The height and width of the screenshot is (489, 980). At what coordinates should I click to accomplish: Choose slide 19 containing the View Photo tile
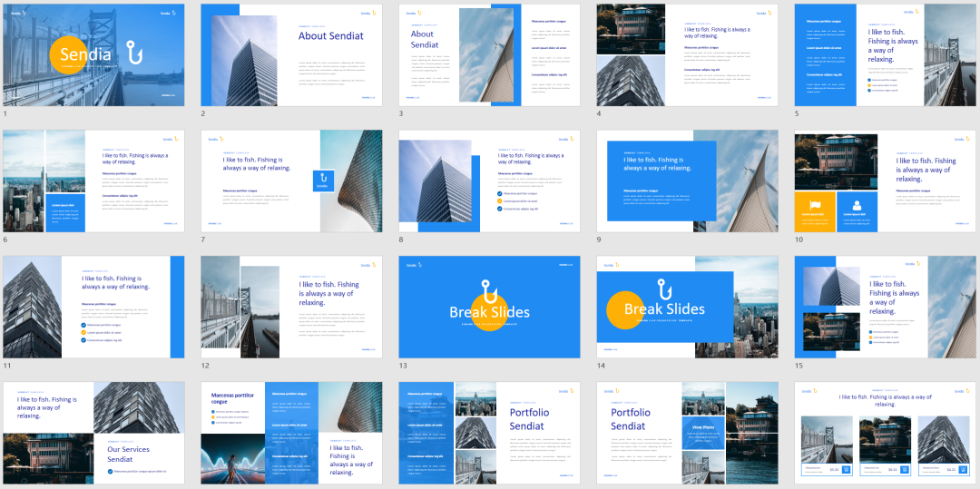(688, 433)
